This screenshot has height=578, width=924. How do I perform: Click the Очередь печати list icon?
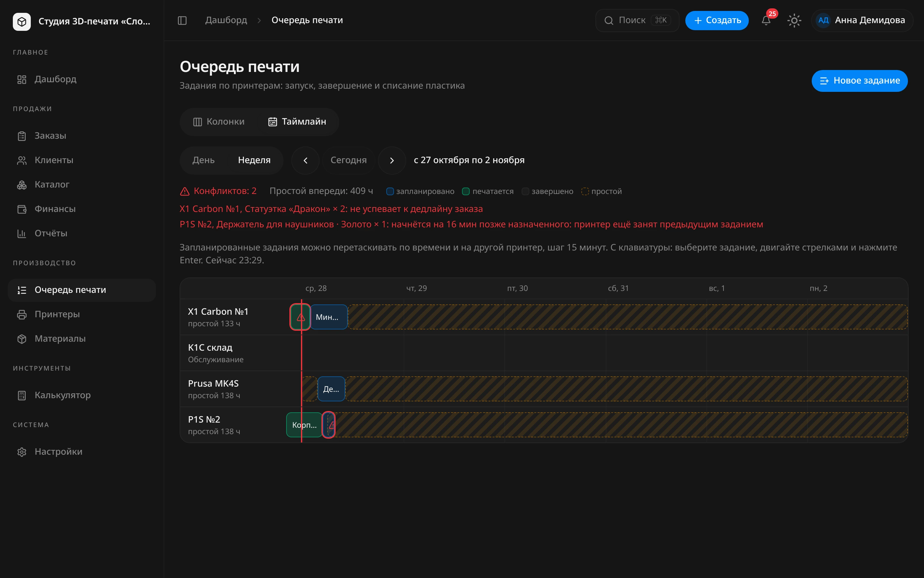[22, 290]
